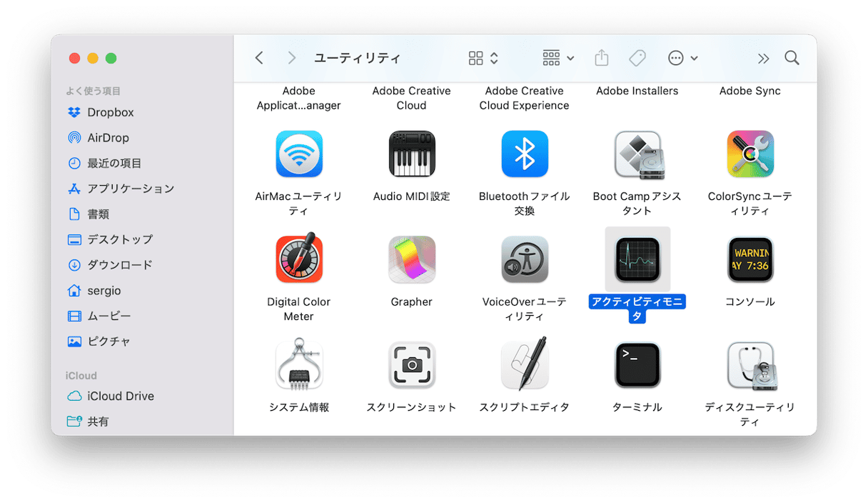Click the Boot Campアシスタント label
This screenshot has width=868, height=503.
tap(637, 204)
